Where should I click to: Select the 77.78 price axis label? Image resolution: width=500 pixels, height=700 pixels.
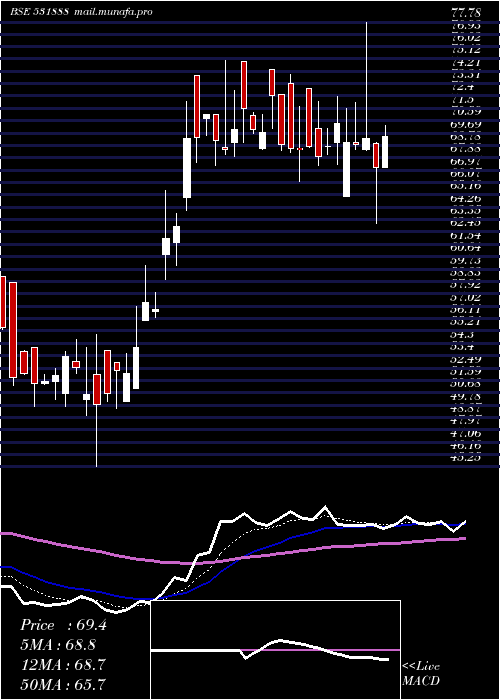pyautogui.click(x=466, y=12)
